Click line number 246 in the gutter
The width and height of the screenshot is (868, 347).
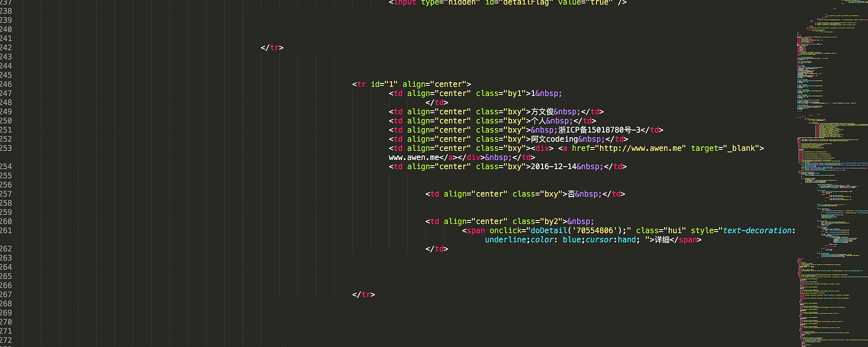point(6,84)
